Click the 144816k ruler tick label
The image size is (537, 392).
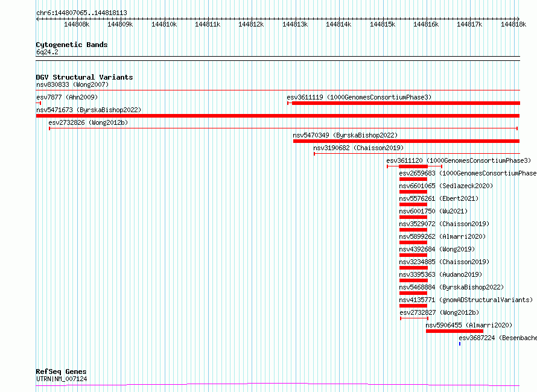(x=426, y=24)
